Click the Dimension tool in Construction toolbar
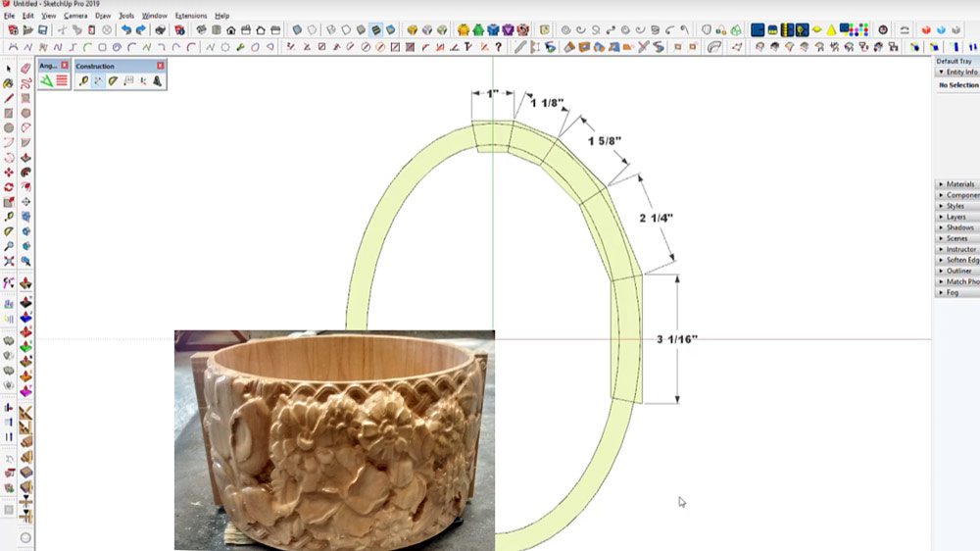 (x=98, y=80)
